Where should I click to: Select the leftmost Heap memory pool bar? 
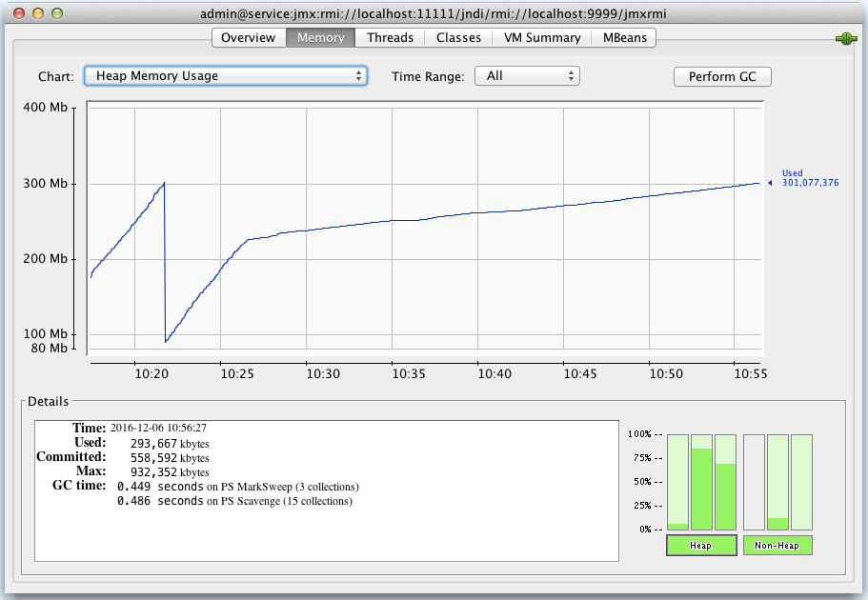677,482
